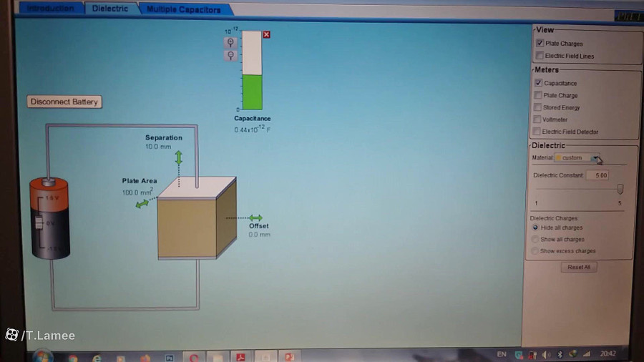Uncheck the Capacitance meter checkbox
The height and width of the screenshot is (362, 644).
point(538,83)
